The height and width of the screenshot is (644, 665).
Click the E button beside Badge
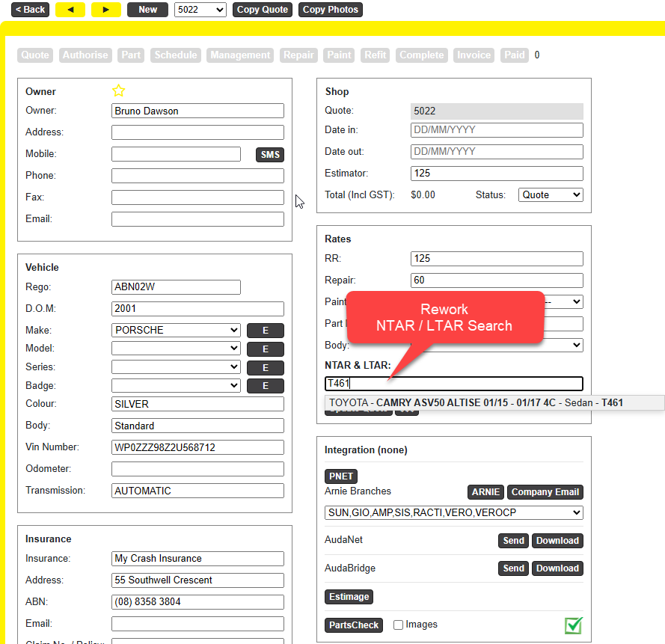point(266,386)
